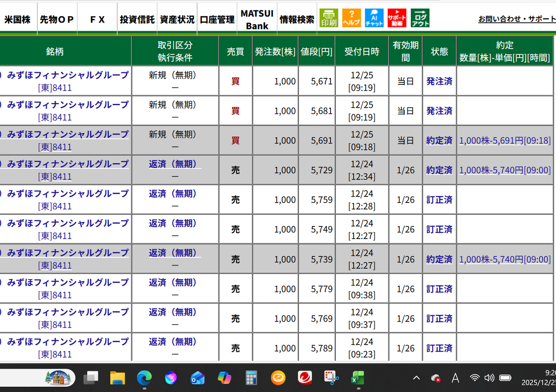This screenshot has width=556, height=392.
Task: Click the ログアウト logout icon
Action: click(x=420, y=18)
